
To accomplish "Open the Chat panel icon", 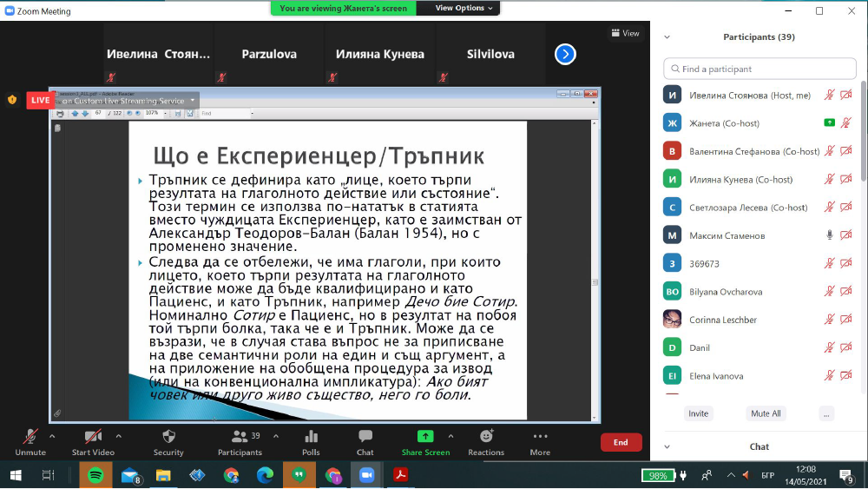I will click(365, 441).
